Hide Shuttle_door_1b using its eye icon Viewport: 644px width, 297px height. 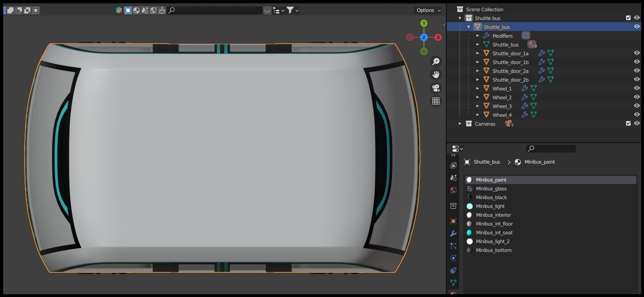coord(637,62)
